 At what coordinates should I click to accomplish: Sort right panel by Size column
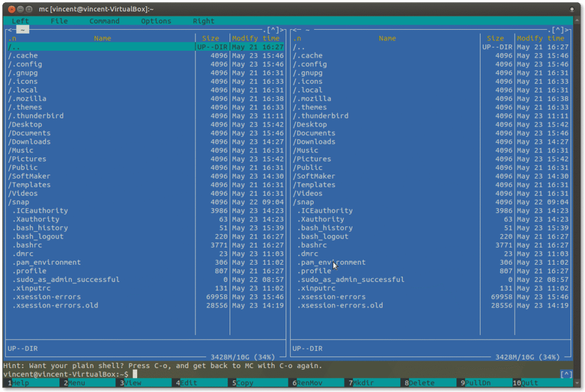495,38
